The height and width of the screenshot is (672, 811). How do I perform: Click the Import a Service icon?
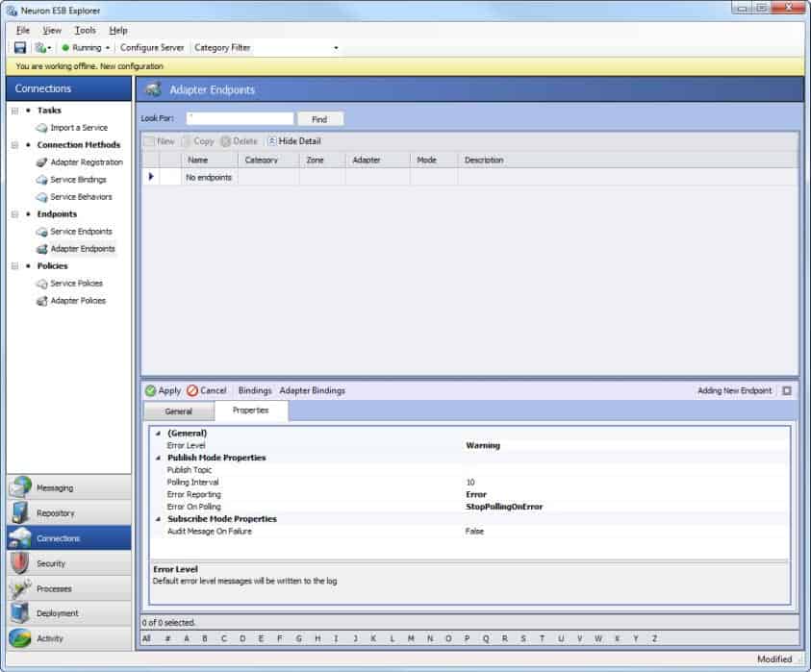[x=42, y=128]
